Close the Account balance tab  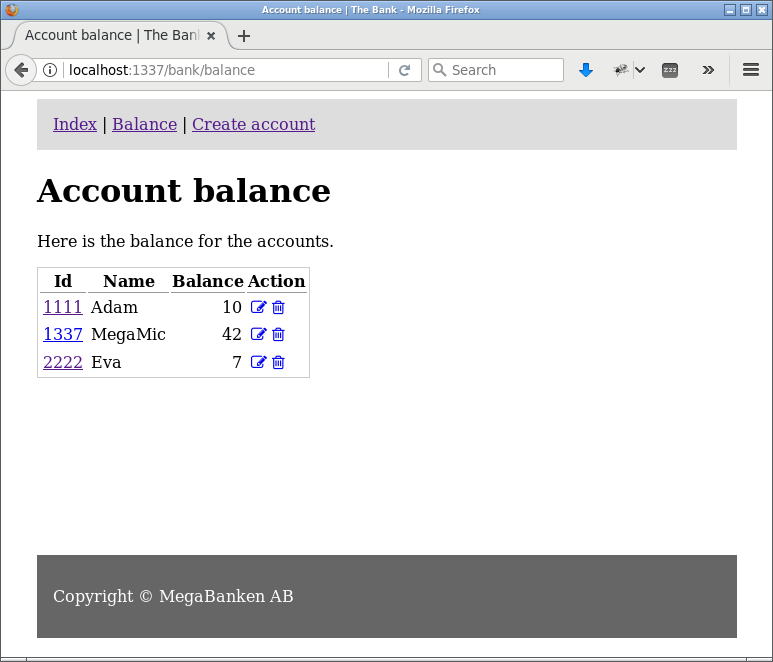211,36
